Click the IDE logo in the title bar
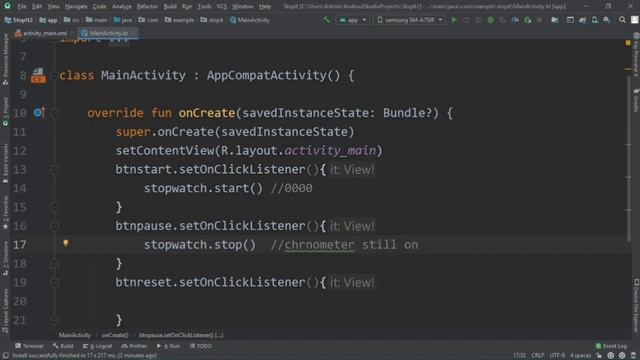 [7, 6]
